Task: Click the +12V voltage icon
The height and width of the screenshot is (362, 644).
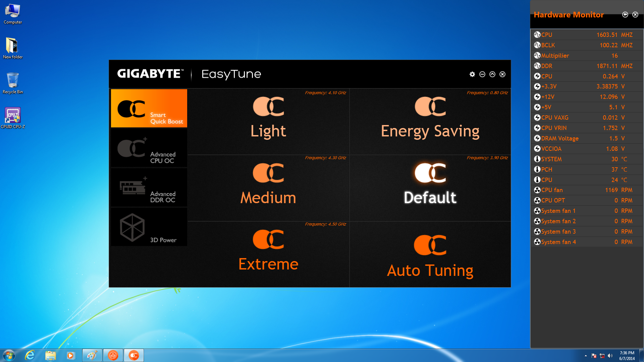Action: (x=537, y=97)
